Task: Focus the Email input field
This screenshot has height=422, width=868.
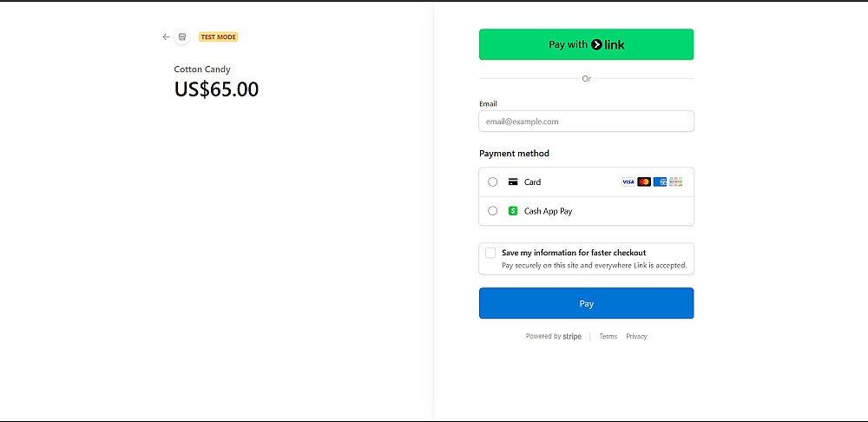Action: coord(586,122)
